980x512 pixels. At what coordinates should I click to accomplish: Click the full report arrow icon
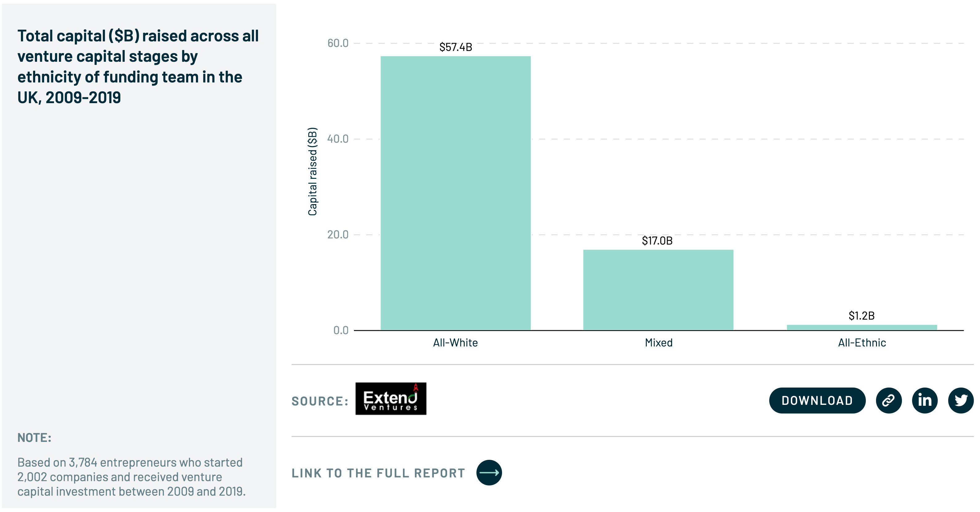pos(489,472)
